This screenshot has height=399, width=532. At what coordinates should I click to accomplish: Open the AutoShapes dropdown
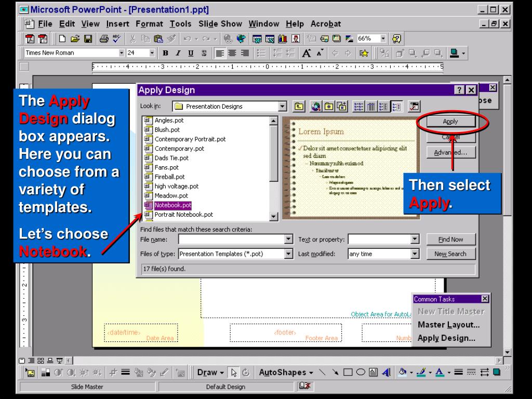286,373
